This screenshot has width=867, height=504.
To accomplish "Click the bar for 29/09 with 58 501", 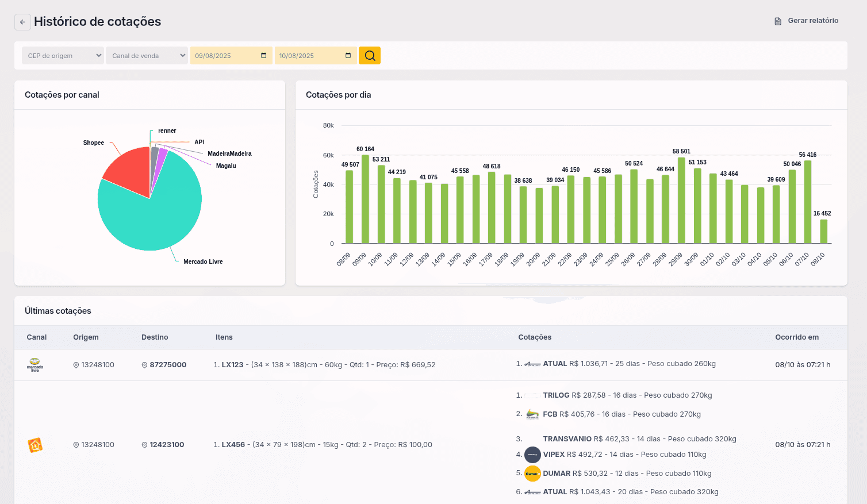I will 681,200.
